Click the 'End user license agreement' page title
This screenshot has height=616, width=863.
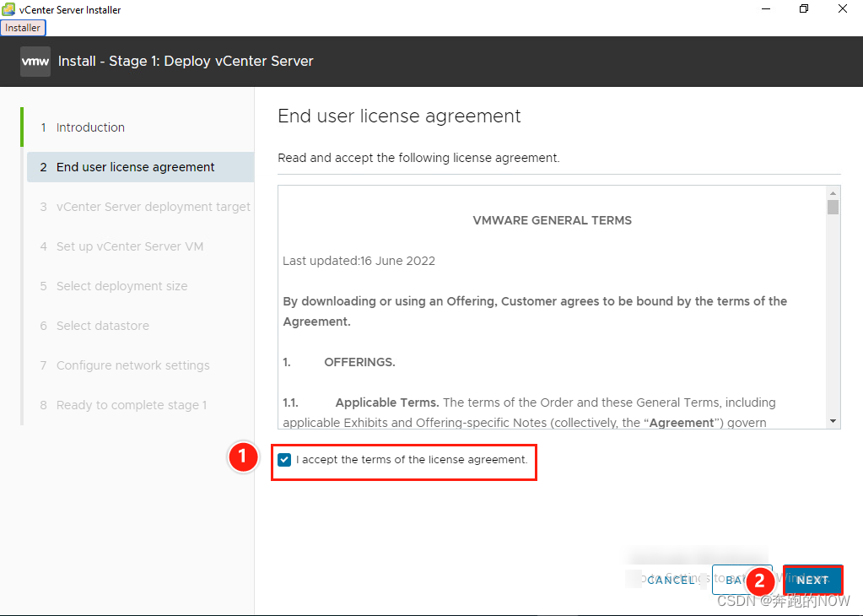[399, 116]
